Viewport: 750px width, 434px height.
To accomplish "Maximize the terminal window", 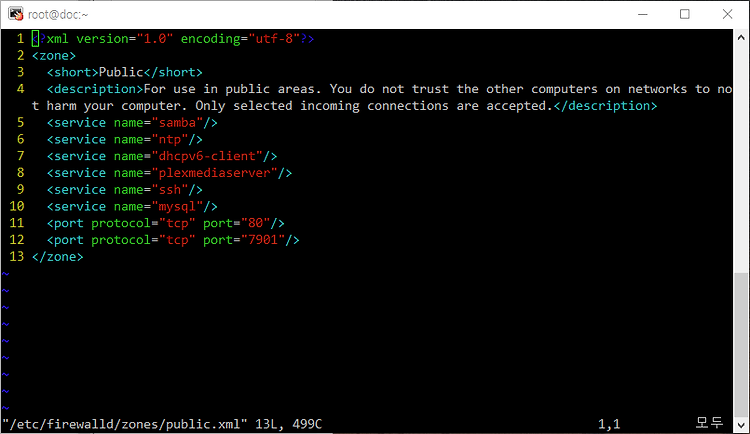I will coord(684,14).
